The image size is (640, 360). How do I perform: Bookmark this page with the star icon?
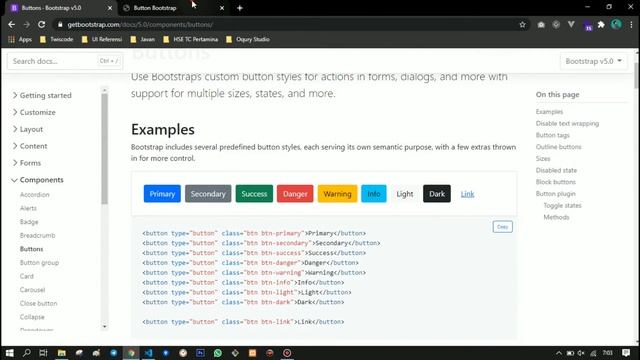522,24
